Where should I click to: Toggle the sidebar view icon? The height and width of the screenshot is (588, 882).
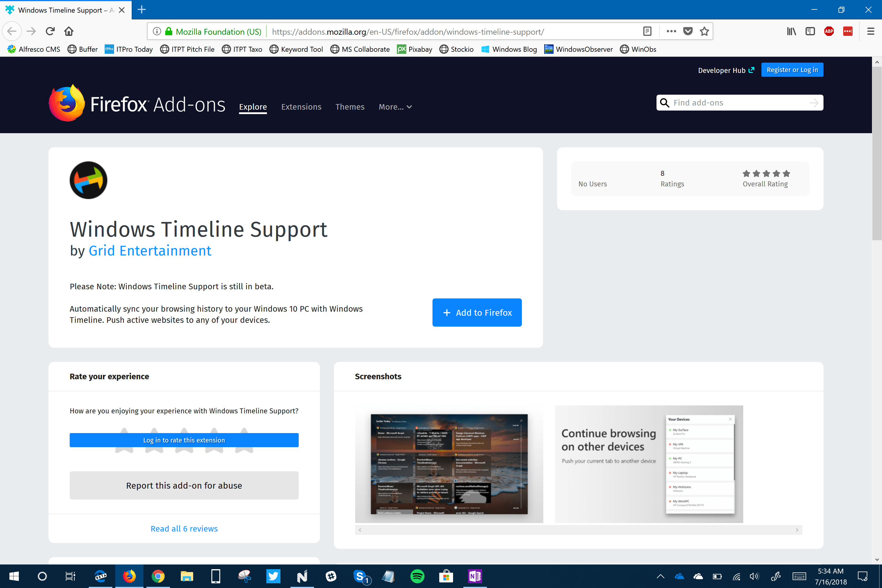(x=810, y=31)
